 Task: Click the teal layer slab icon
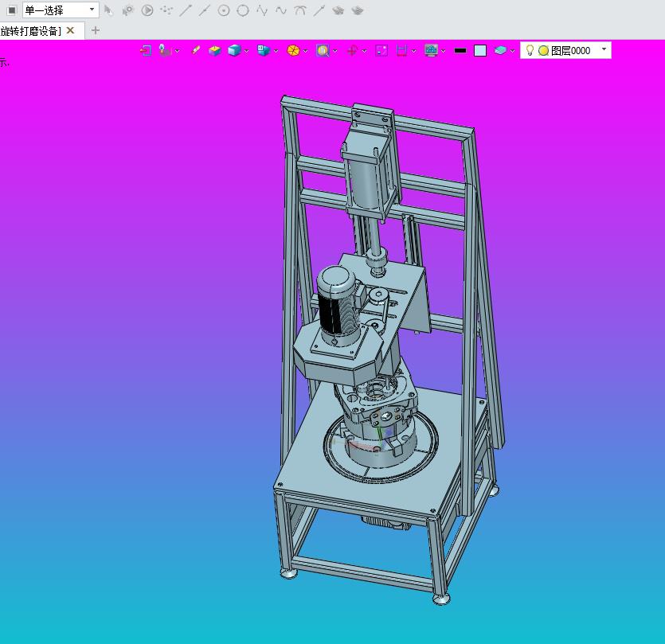point(500,51)
